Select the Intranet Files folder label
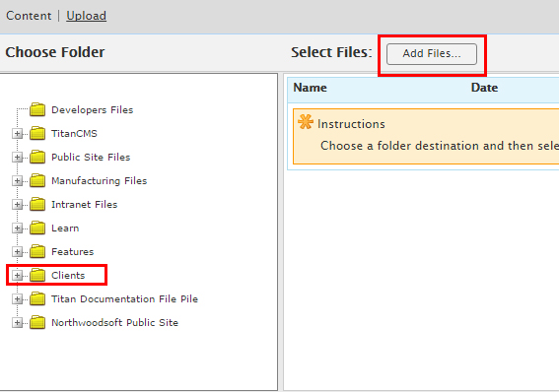The height and width of the screenshot is (392, 559). pos(85,204)
